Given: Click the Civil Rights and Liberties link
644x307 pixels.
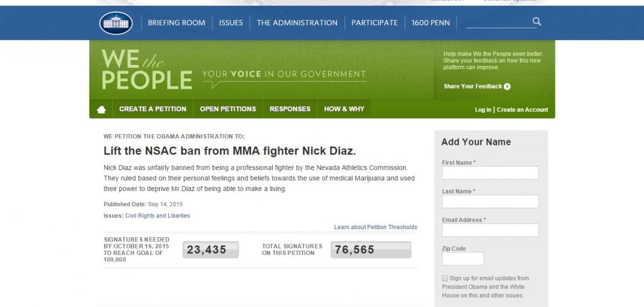Looking at the screenshot, I should (158, 216).
